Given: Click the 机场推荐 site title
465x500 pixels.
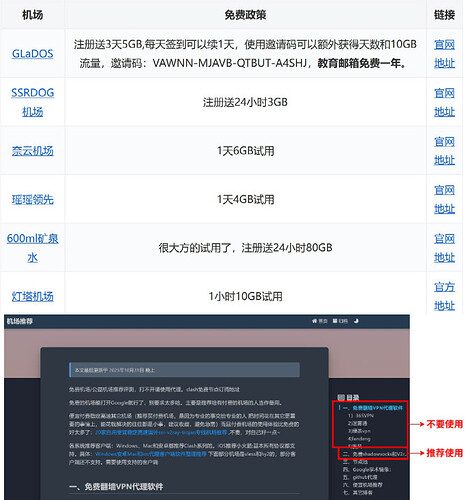Looking at the screenshot, I should point(20,321).
